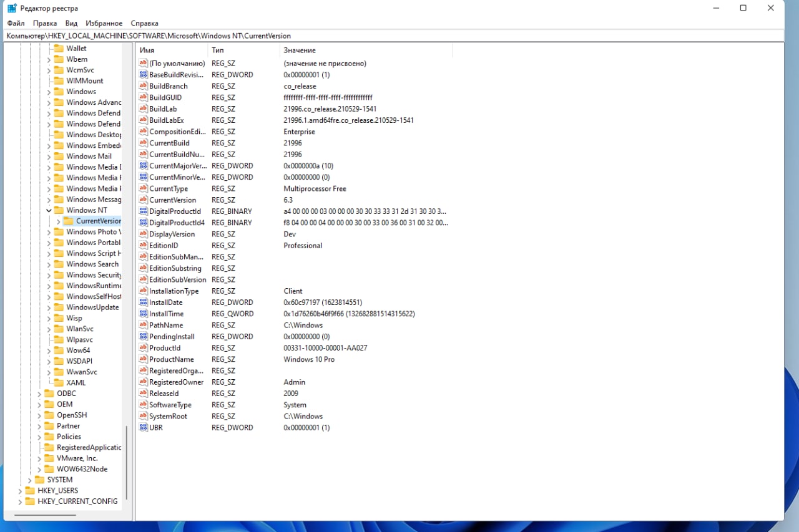Expand the HKEY_USERS hive
The image size is (799, 532).
19,490
